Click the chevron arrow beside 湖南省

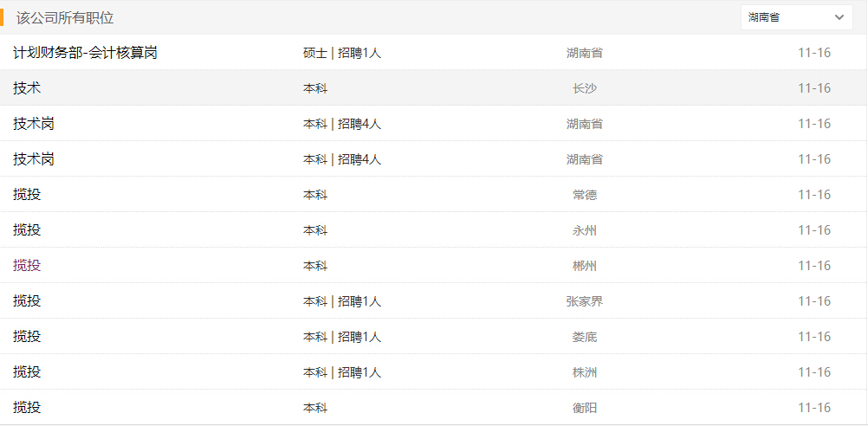click(839, 17)
